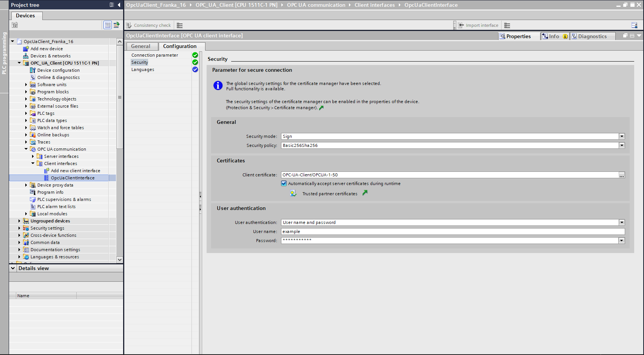Image resolution: width=644 pixels, height=355 pixels.
Task: Select Security in the configuration list
Action: (139, 62)
